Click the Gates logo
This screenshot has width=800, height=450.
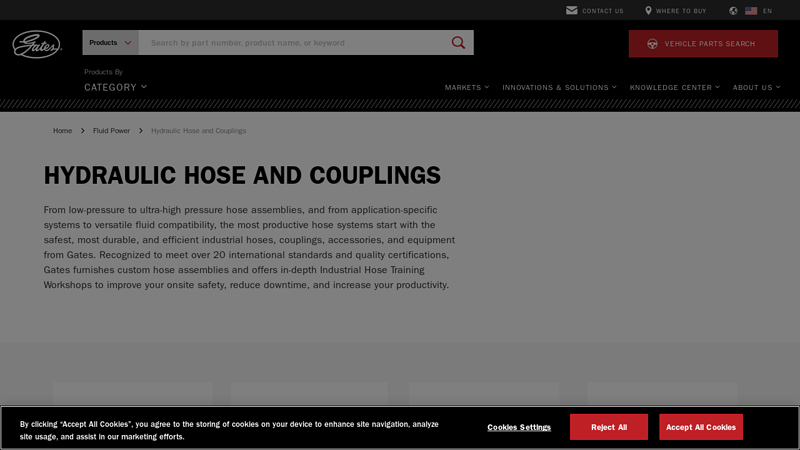click(37, 44)
